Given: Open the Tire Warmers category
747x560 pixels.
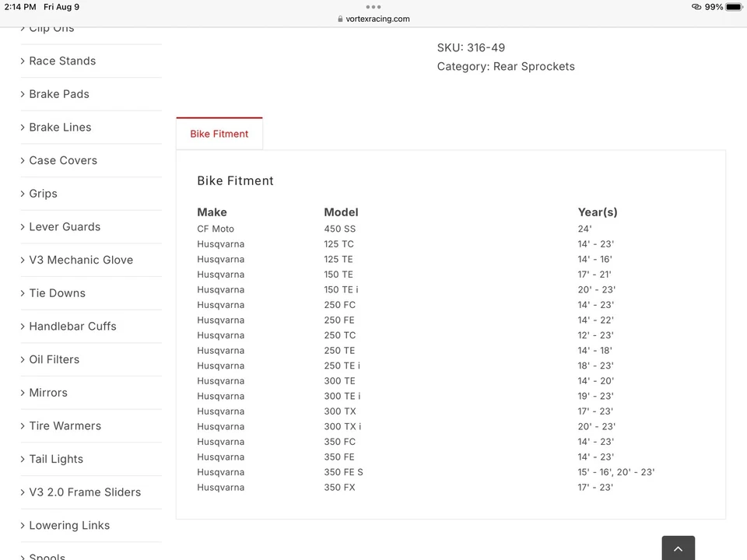Looking at the screenshot, I should coord(65,425).
